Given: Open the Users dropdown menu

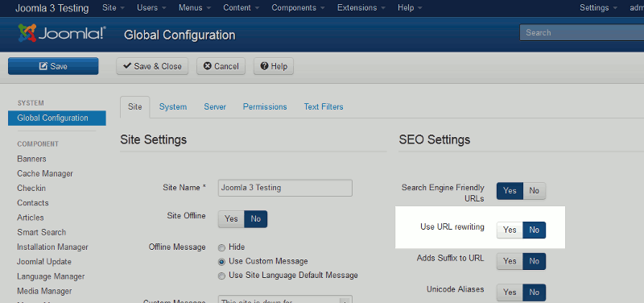Looking at the screenshot, I should click(151, 8).
